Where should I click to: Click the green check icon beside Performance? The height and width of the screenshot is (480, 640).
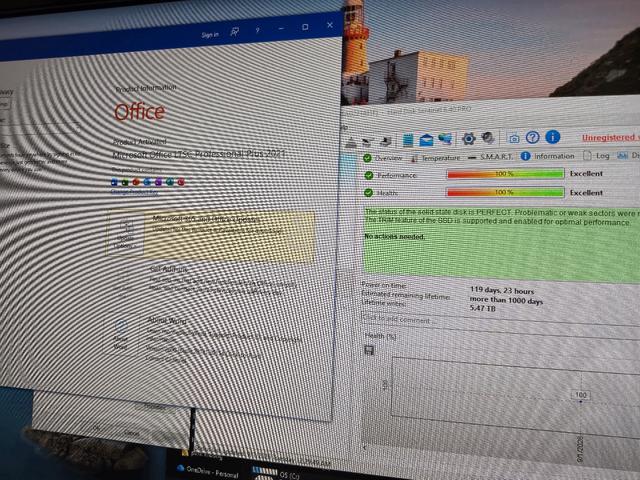coord(369,176)
